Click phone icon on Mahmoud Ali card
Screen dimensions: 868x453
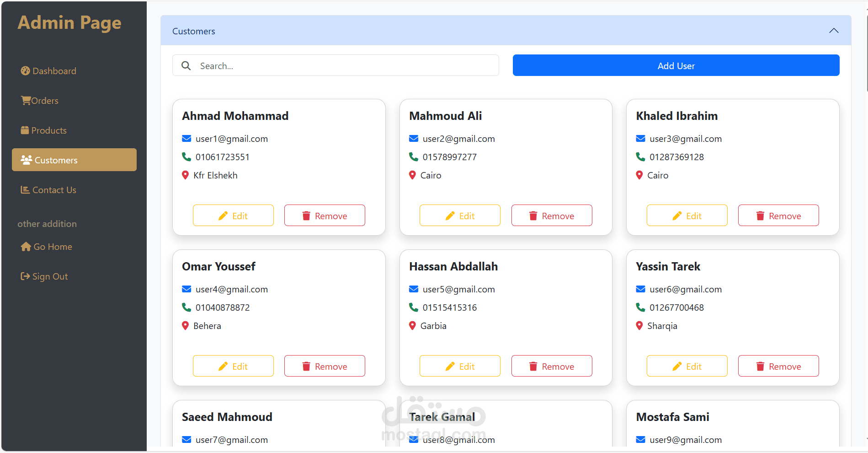coord(413,157)
